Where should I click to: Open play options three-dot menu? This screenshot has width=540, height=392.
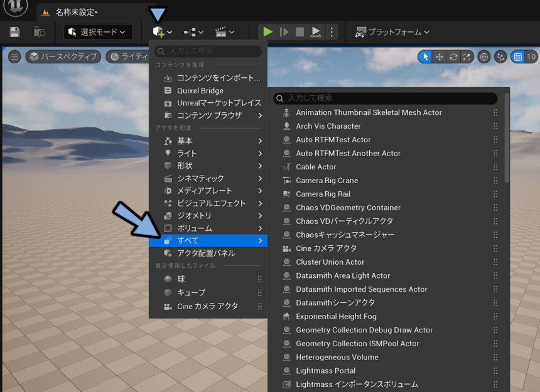(x=332, y=32)
